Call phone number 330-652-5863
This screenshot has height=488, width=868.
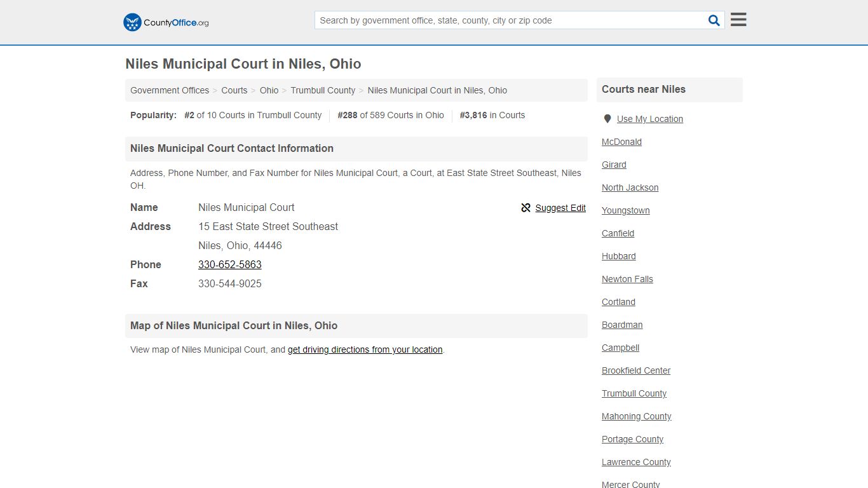pos(230,264)
